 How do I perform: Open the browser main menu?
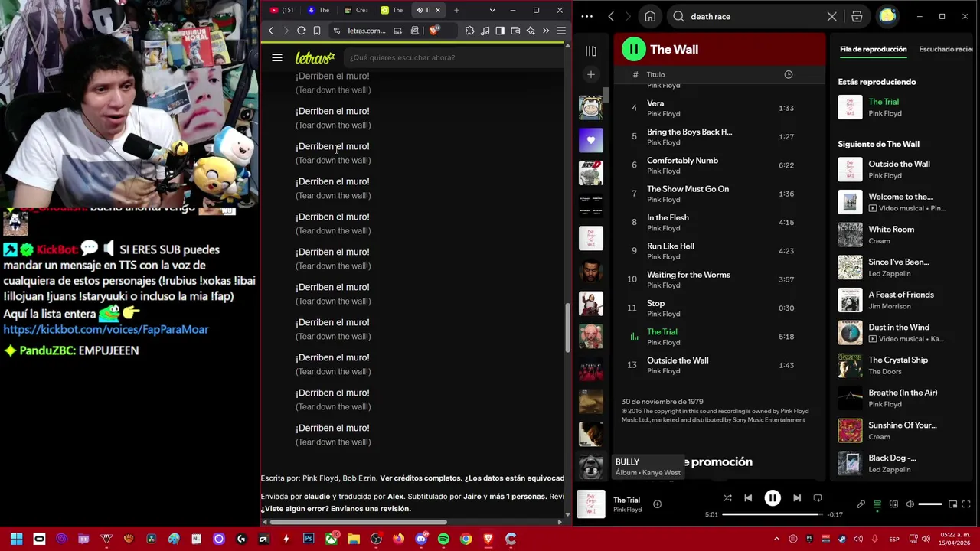(561, 31)
